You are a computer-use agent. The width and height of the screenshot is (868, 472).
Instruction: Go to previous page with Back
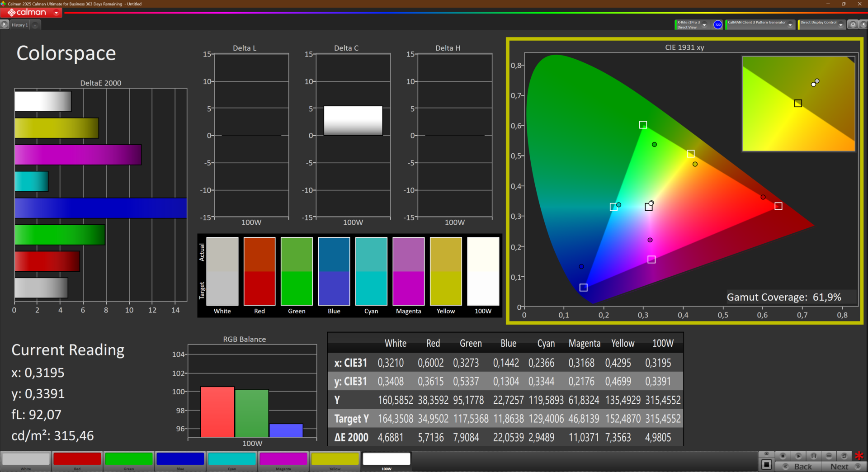click(798, 467)
